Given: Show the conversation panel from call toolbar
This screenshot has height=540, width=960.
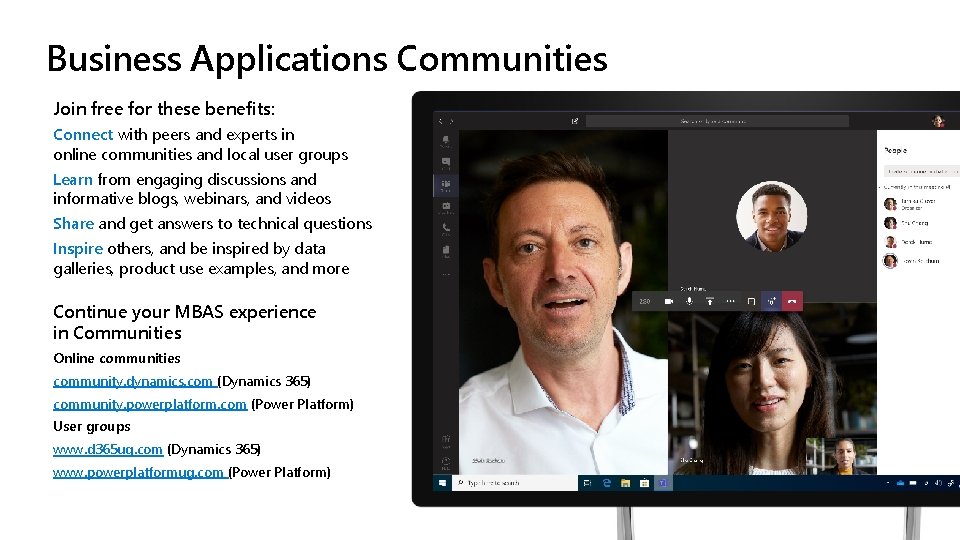Looking at the screenshot, I should (751, 301).
